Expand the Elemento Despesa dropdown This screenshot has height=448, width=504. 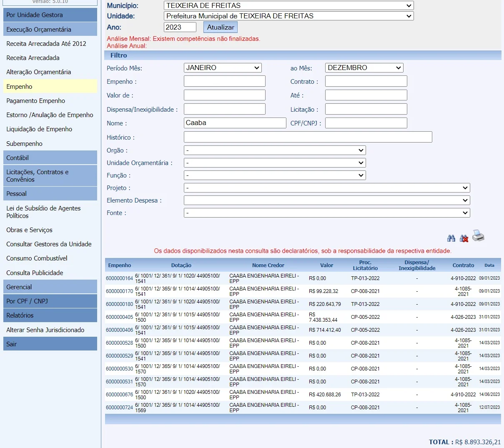[x=326, y=200]
